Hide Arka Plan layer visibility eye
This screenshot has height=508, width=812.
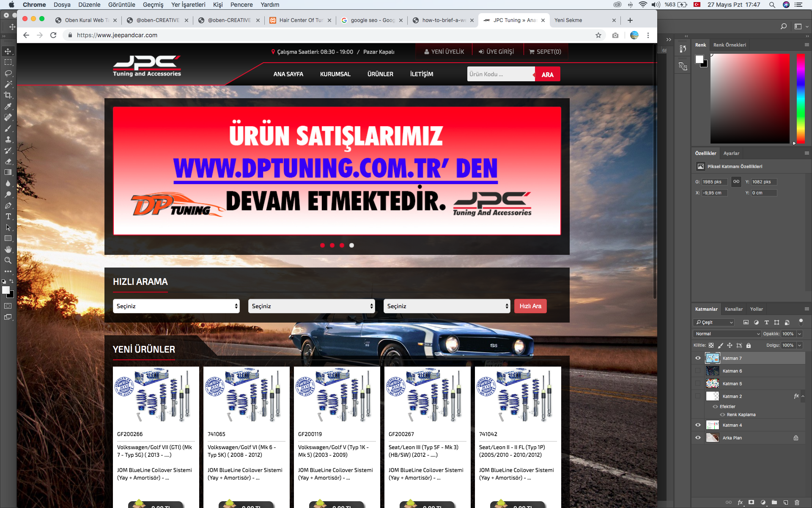pyautogui.click(x=698, y=438)
